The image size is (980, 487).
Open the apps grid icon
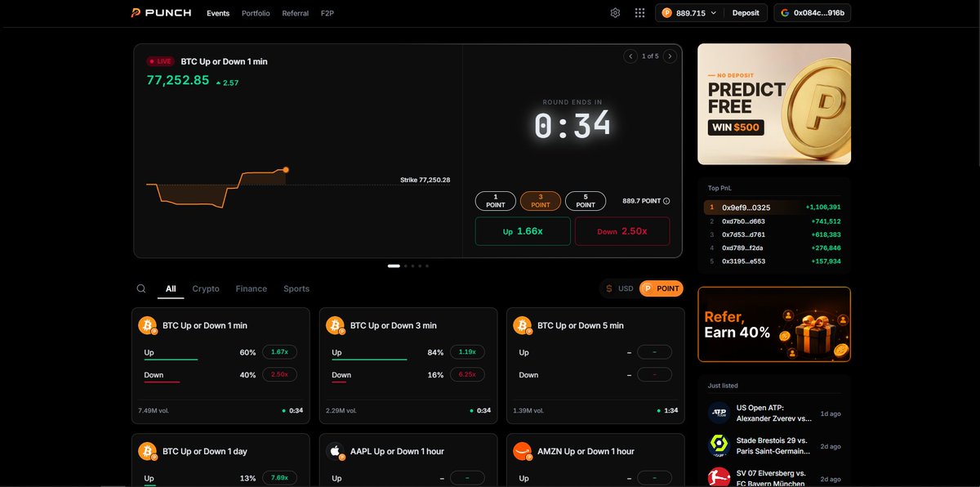639,13
